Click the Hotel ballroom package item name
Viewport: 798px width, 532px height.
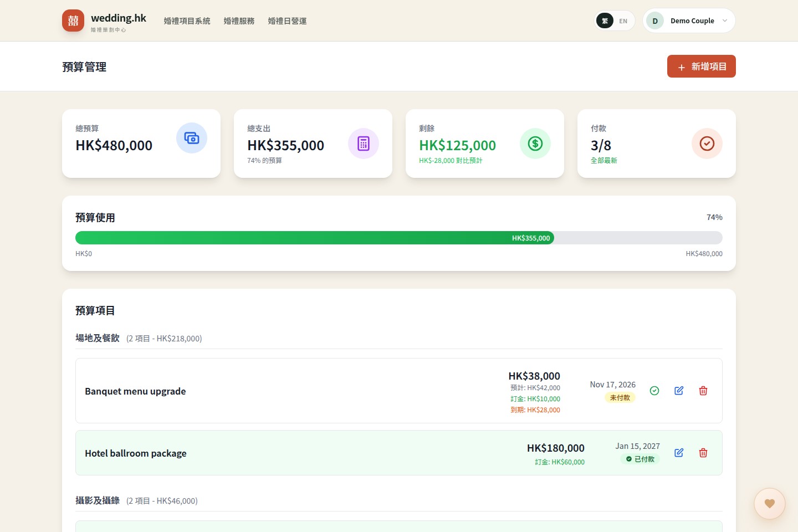click(136, 453)
